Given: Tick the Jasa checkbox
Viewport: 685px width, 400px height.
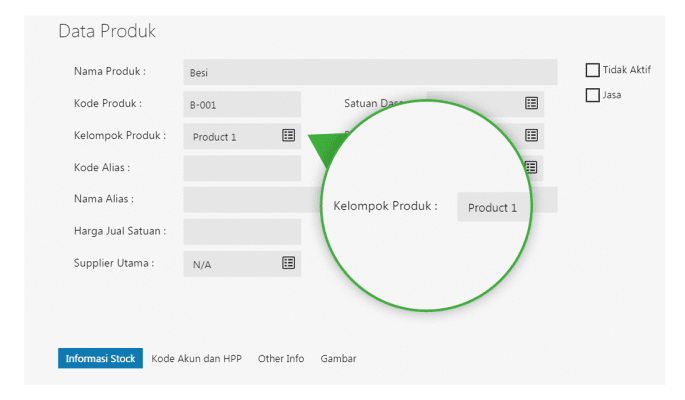Looking at the screenshot, I should (x=593, y=95).
